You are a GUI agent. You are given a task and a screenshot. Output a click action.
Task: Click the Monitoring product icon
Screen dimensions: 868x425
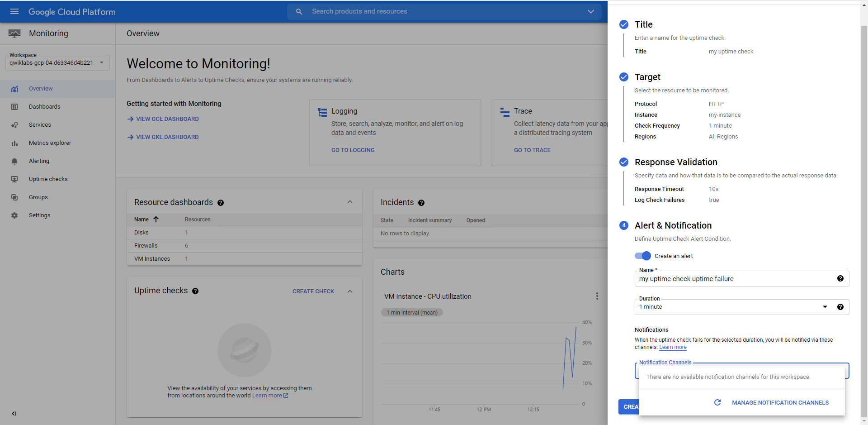point(14,33)
